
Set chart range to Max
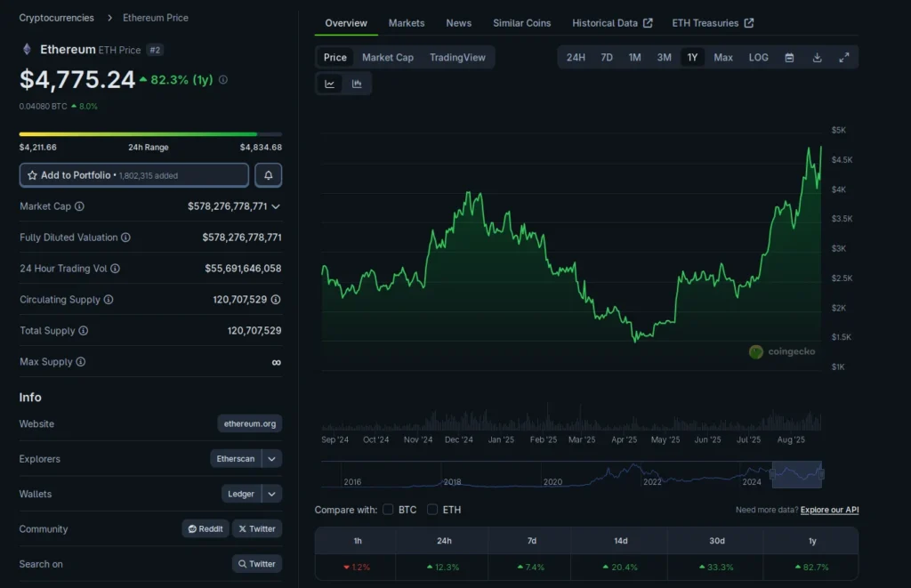pyautogui.click(x=723, y=57)
